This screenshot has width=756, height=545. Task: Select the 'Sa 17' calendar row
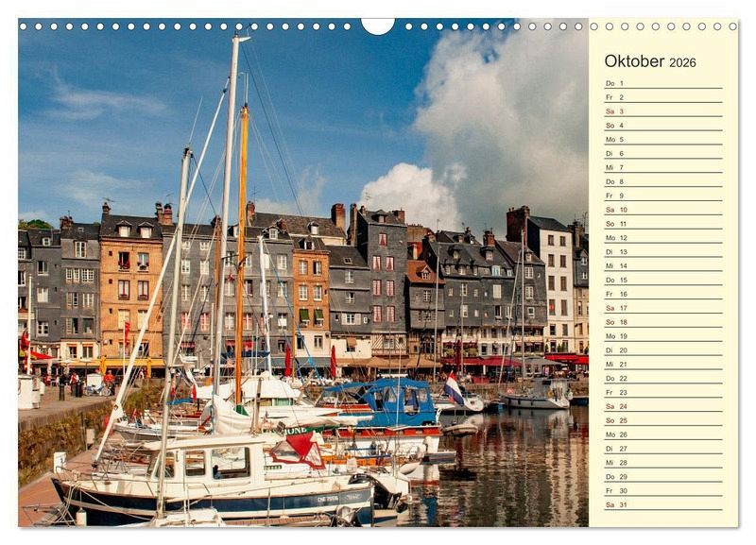(663, 308)
